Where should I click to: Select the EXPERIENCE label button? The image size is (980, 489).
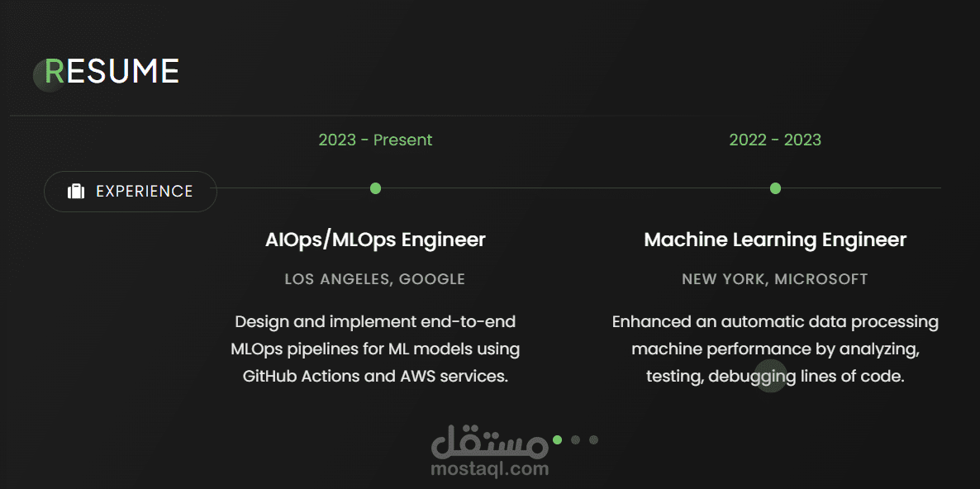(x=130, y=191)
